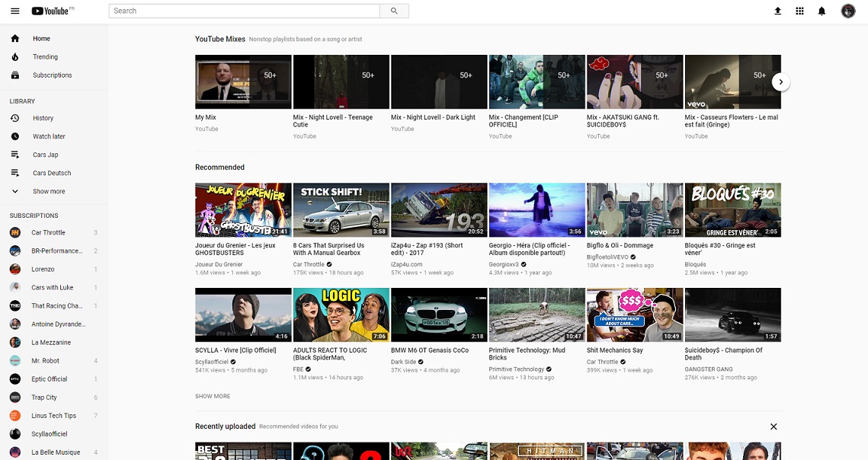
Task: Open Joueur Du Grenier channel link
Action: point(219,264)
